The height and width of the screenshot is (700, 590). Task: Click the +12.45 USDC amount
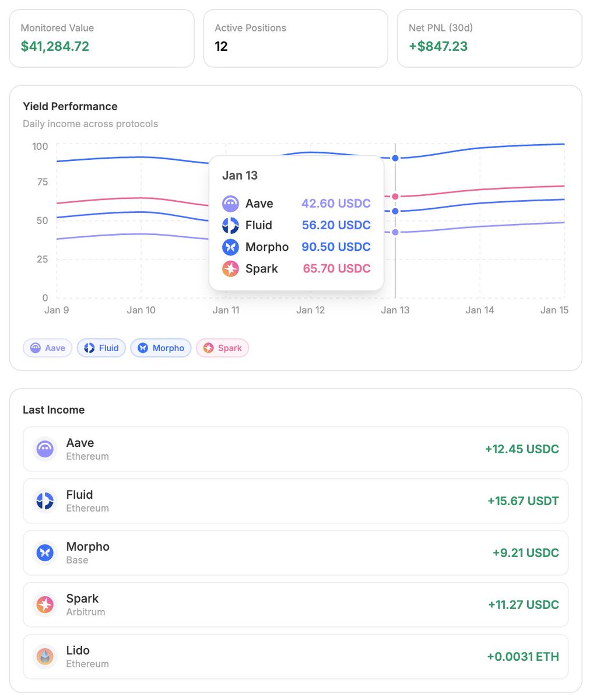pyautogui.click(x=522, y=449)
